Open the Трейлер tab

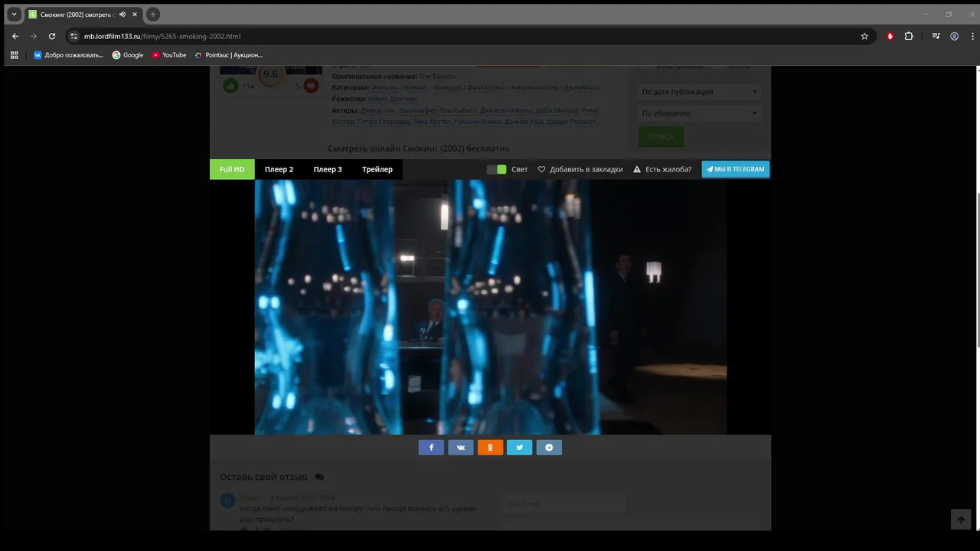coord(377,169)
